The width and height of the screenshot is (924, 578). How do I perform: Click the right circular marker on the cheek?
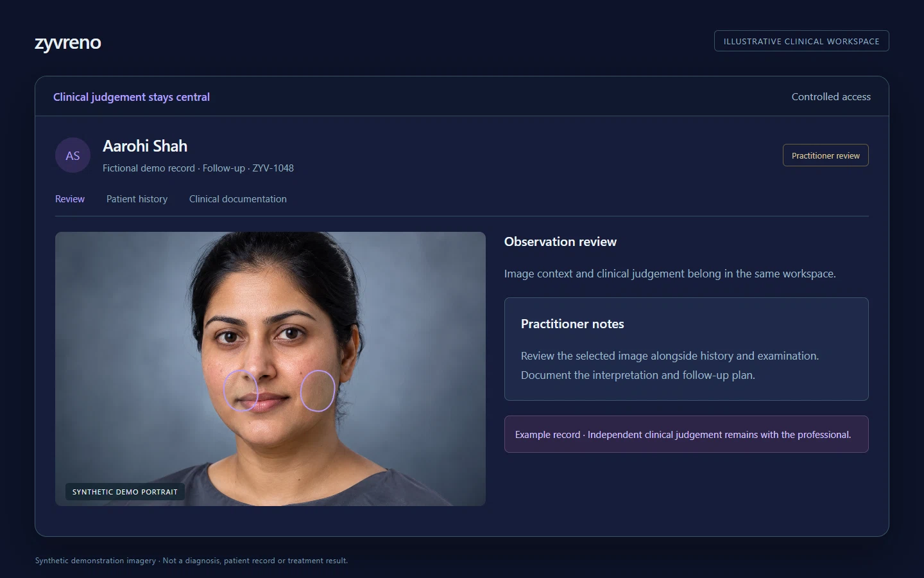coord(318,390)
